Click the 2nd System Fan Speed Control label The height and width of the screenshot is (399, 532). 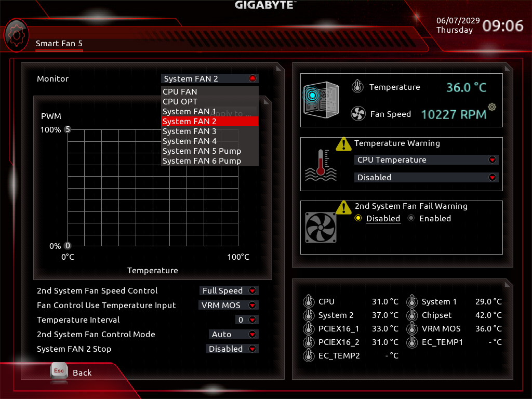click(97, 291)
